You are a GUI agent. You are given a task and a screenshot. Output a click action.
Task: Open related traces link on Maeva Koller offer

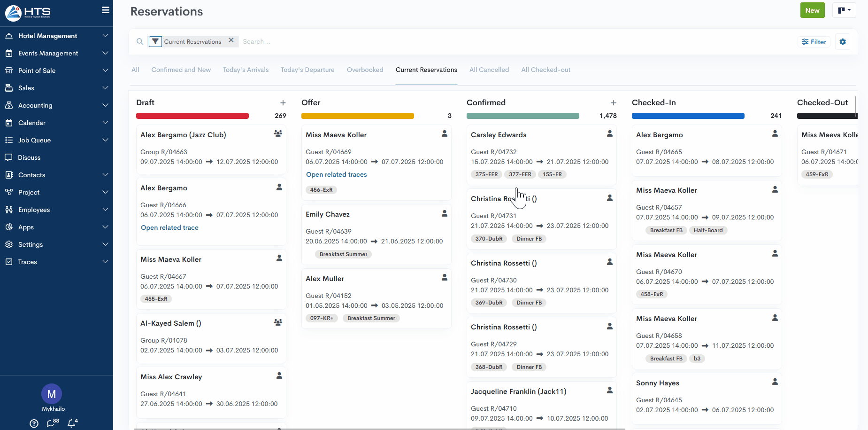336,174
